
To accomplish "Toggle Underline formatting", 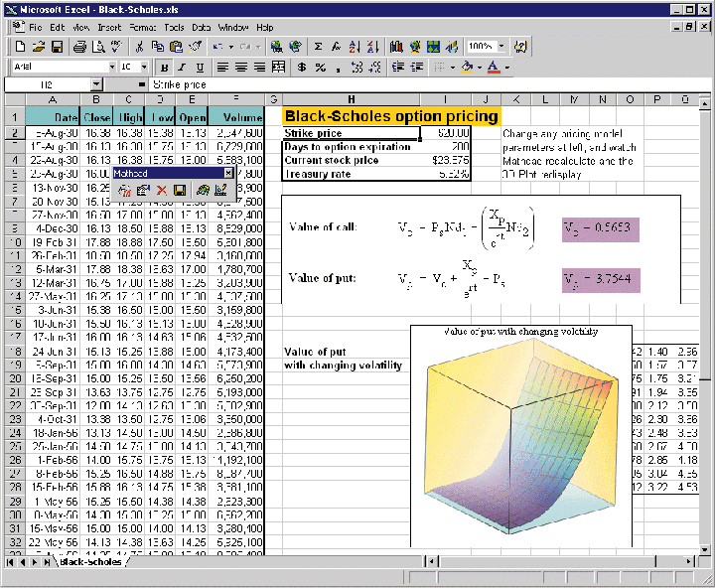I will point(199,68).
